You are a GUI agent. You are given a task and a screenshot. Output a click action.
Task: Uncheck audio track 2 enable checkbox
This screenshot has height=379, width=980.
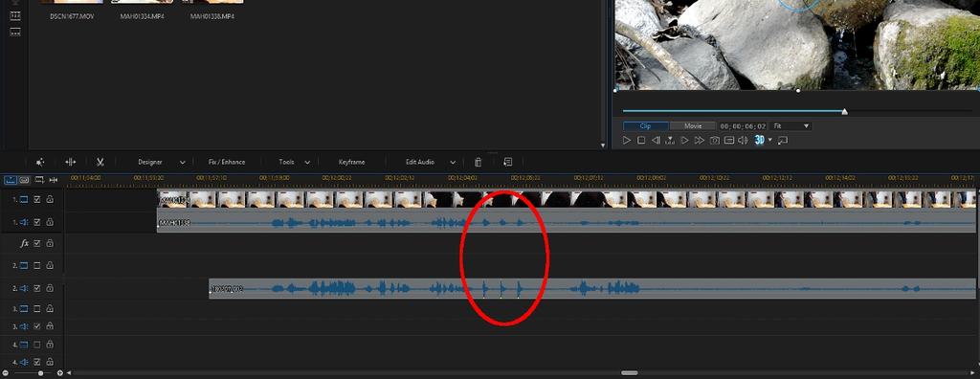point(37,288)
